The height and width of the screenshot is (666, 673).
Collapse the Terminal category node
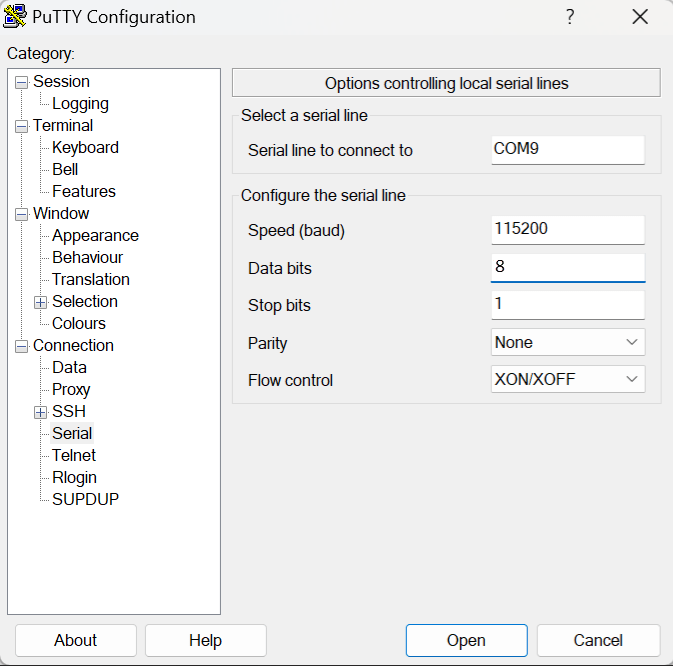[x=21, y=126]
